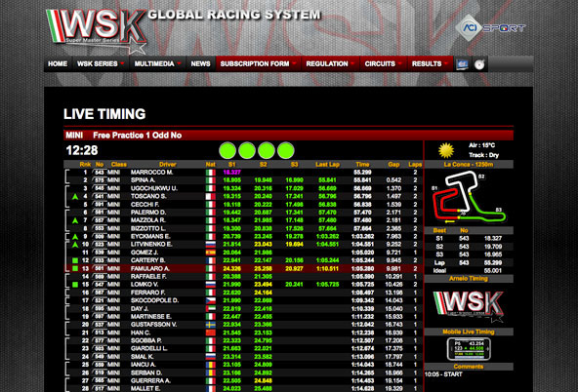The height and width of the screenshot is (392, 578).
Task: Expand the MULTIMEDIA dropdown arrow
Action: (x=179, y=63)
